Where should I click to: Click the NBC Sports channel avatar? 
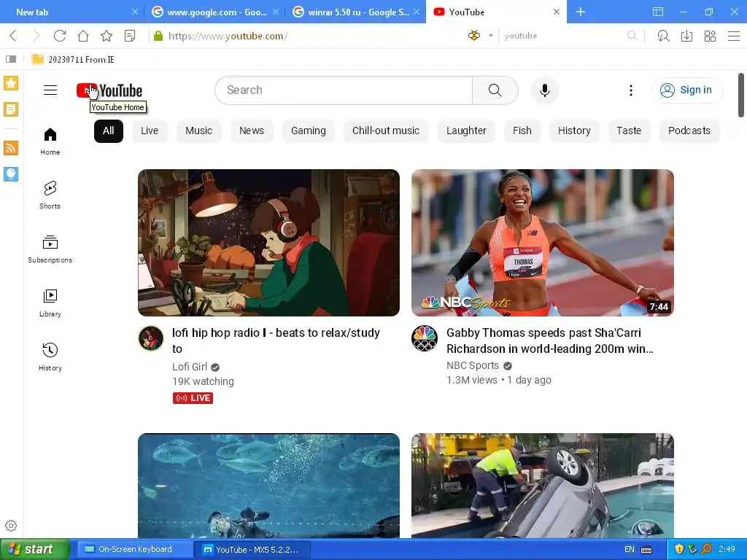pyautogui.click(x=425, y=338)
